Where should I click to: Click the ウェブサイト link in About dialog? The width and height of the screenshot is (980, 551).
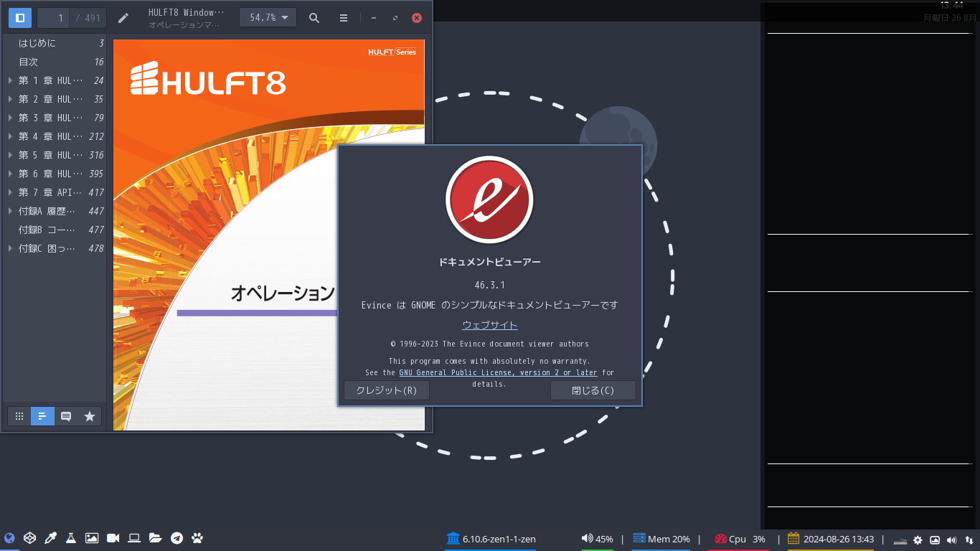point(490,325)
